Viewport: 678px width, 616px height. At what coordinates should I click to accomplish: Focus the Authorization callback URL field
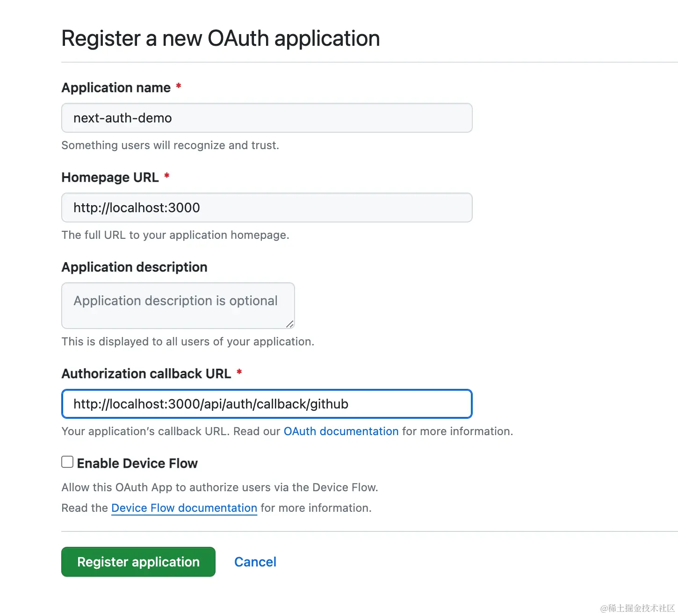[x=267, y=404]
